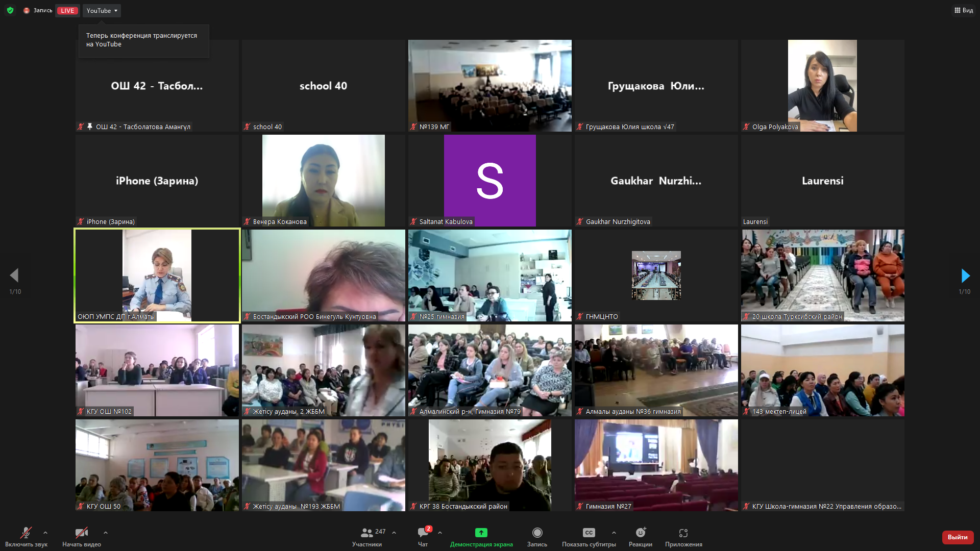Screen dimensions: 980x551
Task: Open the Apps (Приложения) icon
Action: (x=683, y=533)
